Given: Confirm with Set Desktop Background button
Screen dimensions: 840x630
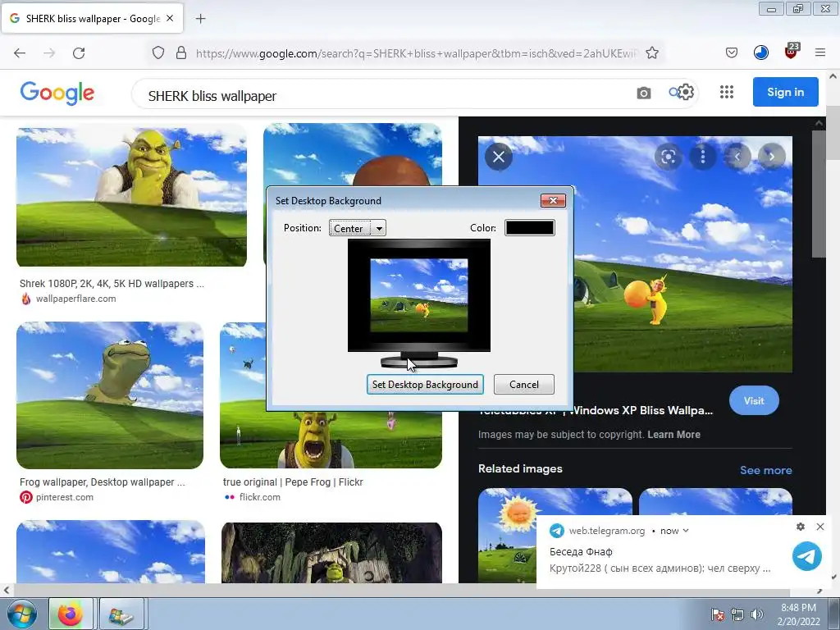Looking at the screenshot, I should coord(426,385).
